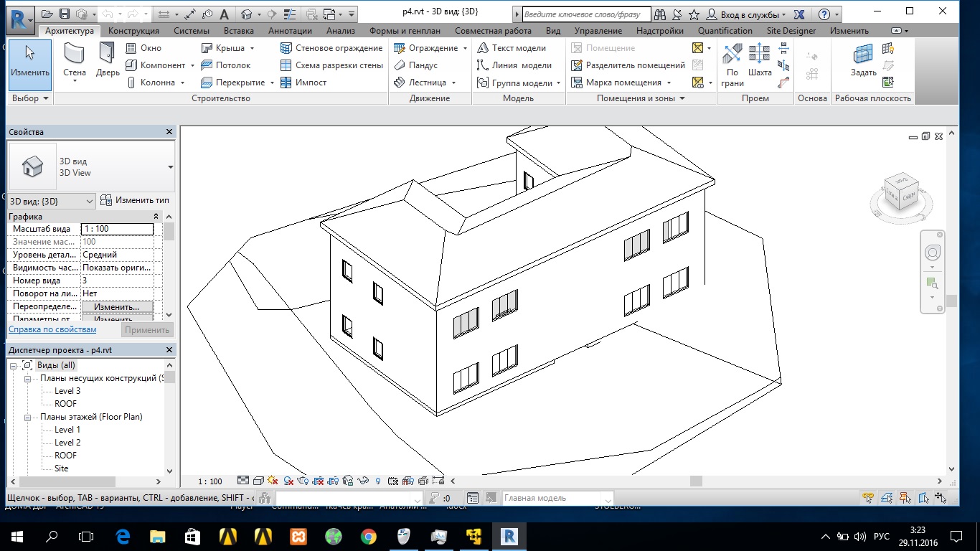Open the Конструкция ribbon tab

point(133,31)
